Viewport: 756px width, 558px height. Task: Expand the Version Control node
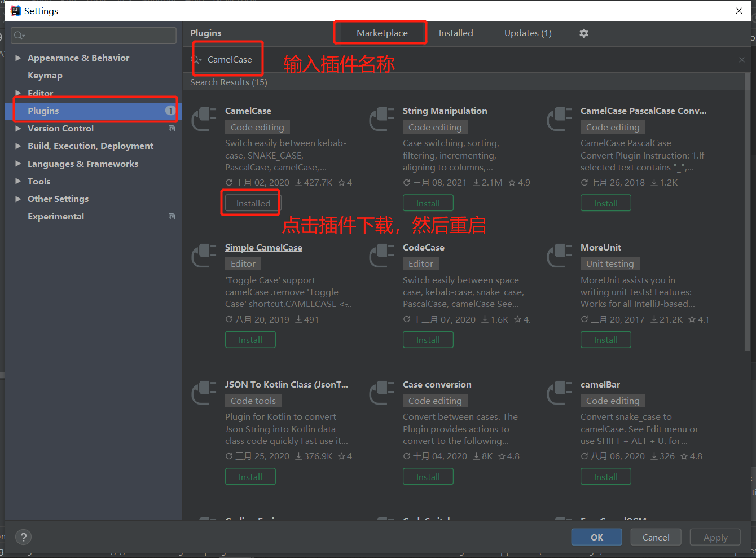18,129
